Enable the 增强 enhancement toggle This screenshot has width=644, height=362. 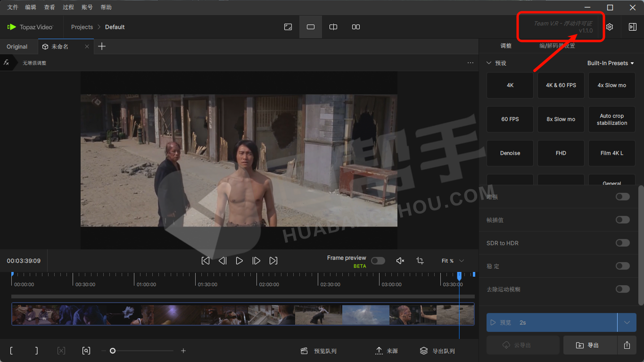[x=622, y=197]
